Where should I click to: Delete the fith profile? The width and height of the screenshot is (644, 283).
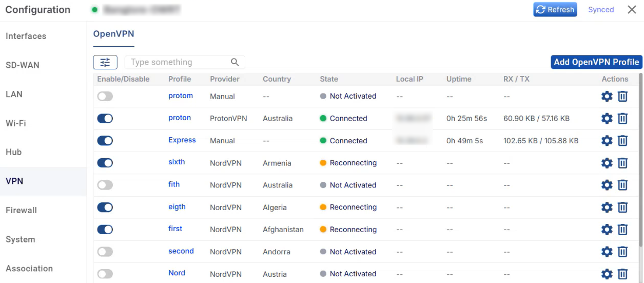tap(622, 185)
